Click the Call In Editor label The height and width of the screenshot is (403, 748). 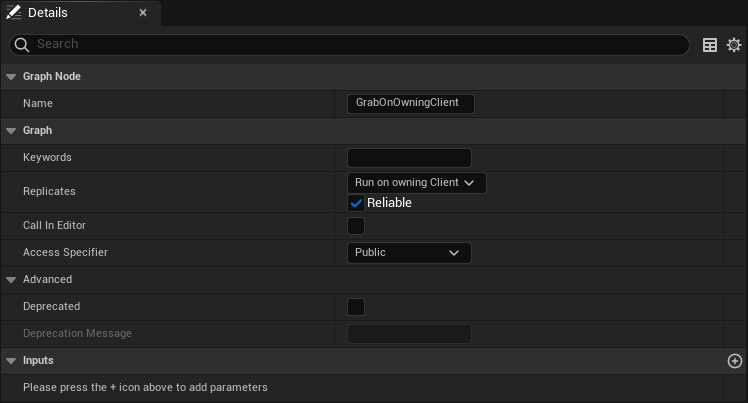click(x=54, y=225)
